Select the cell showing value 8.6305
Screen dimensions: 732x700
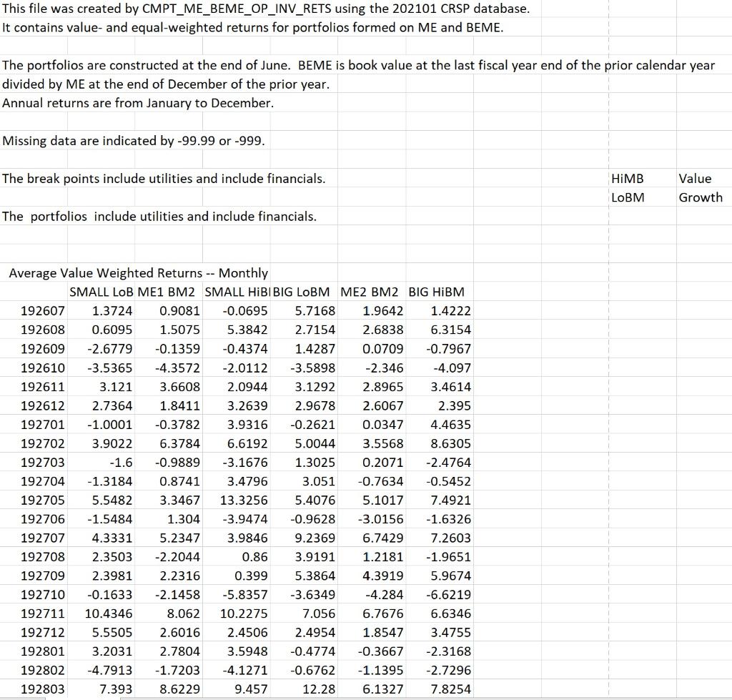(450, 443)
